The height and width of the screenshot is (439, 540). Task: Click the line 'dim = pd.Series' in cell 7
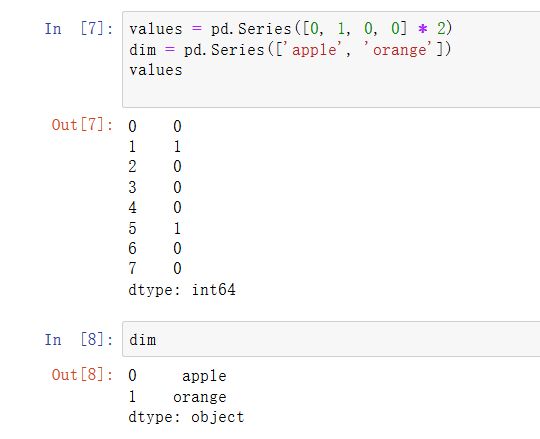290,50
